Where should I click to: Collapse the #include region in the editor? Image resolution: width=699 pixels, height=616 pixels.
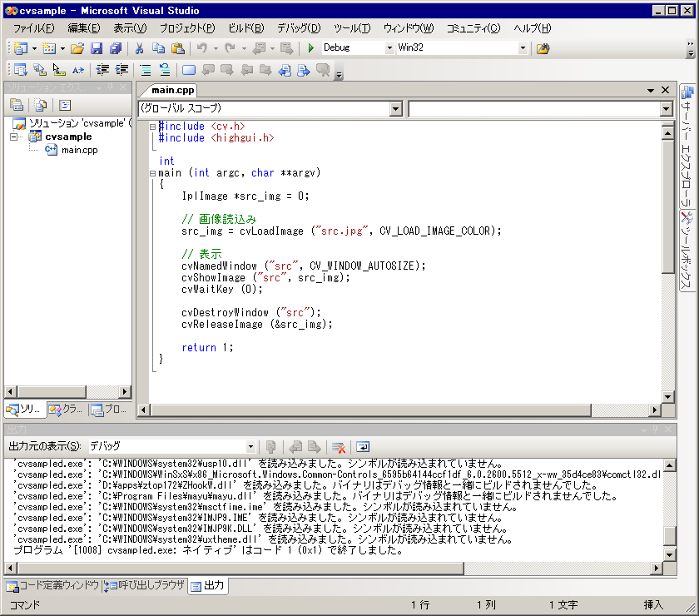coord(152,127)
